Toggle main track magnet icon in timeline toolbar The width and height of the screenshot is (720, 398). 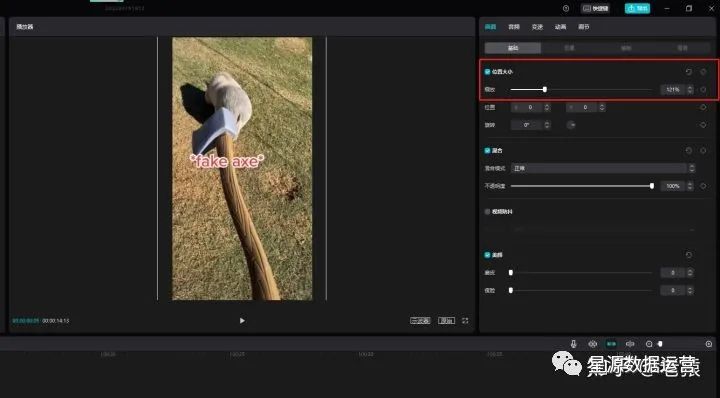[593, 344]
